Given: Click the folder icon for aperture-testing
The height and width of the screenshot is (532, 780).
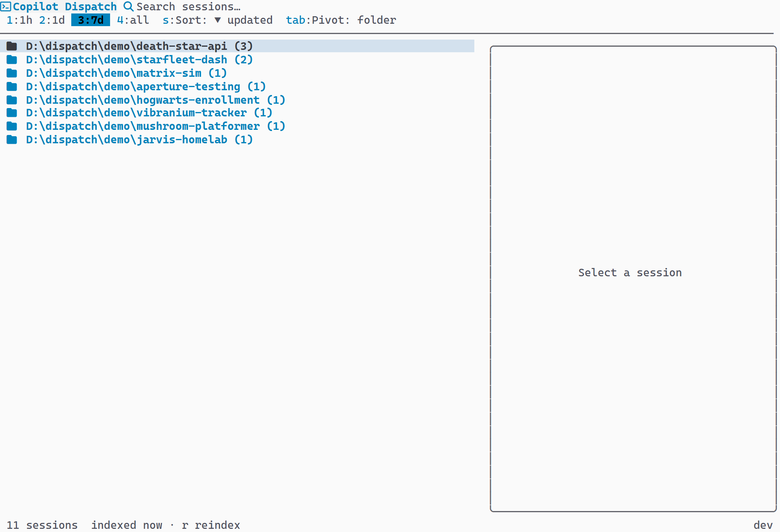Looking at the screenshot, I should coord(11,86).
